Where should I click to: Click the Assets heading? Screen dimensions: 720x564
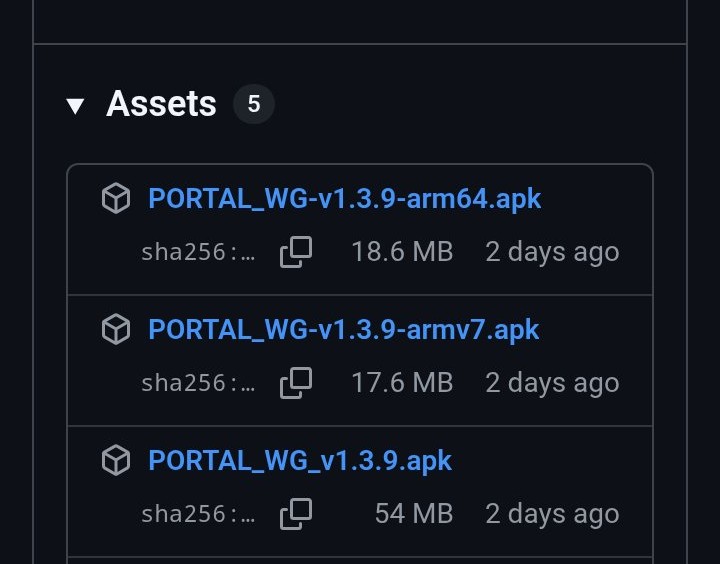161,104
